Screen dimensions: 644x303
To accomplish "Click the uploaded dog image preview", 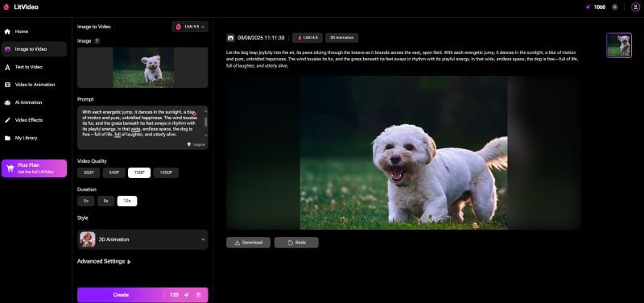I will [143, 68].
